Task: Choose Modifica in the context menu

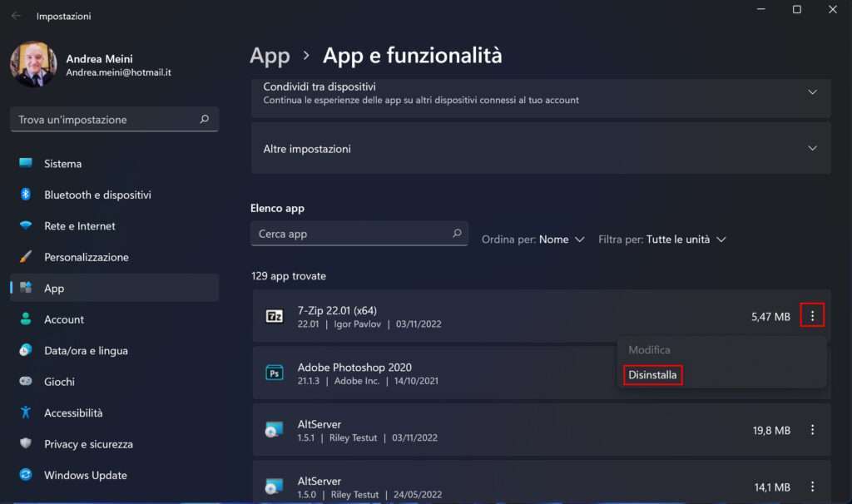Action: pyautogui.click(x=649, y=350)
